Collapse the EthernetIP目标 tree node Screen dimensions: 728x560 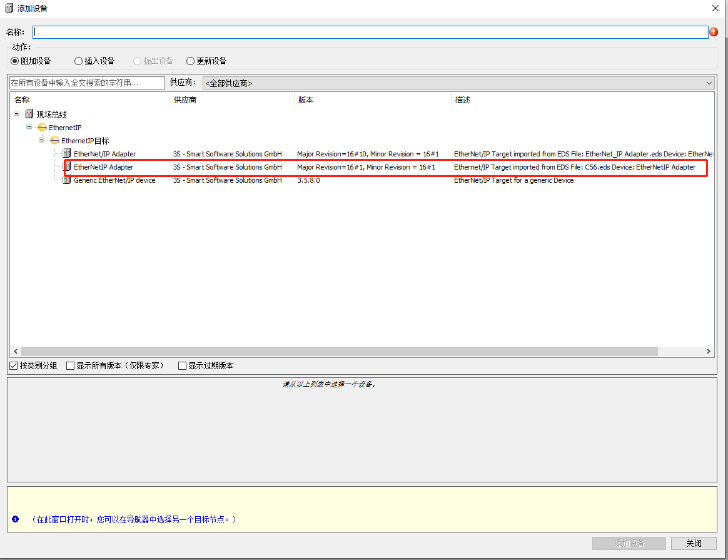pos(42,140)
